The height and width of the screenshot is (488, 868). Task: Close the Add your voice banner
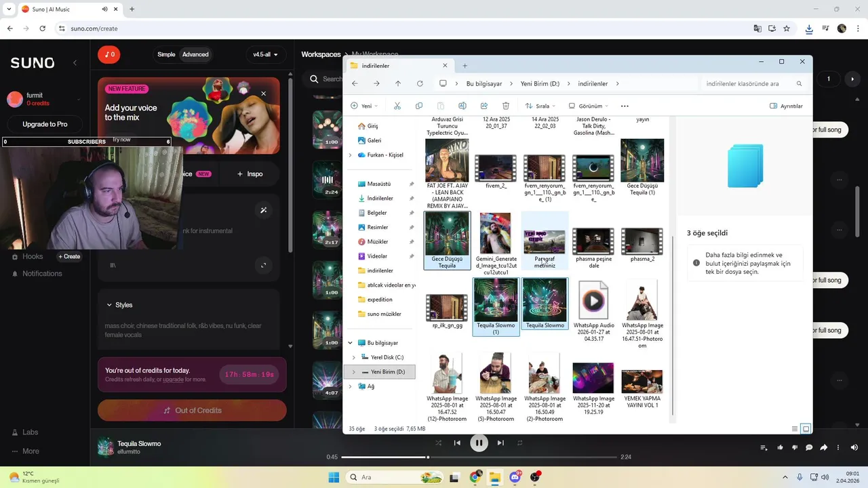pos(263,94)
